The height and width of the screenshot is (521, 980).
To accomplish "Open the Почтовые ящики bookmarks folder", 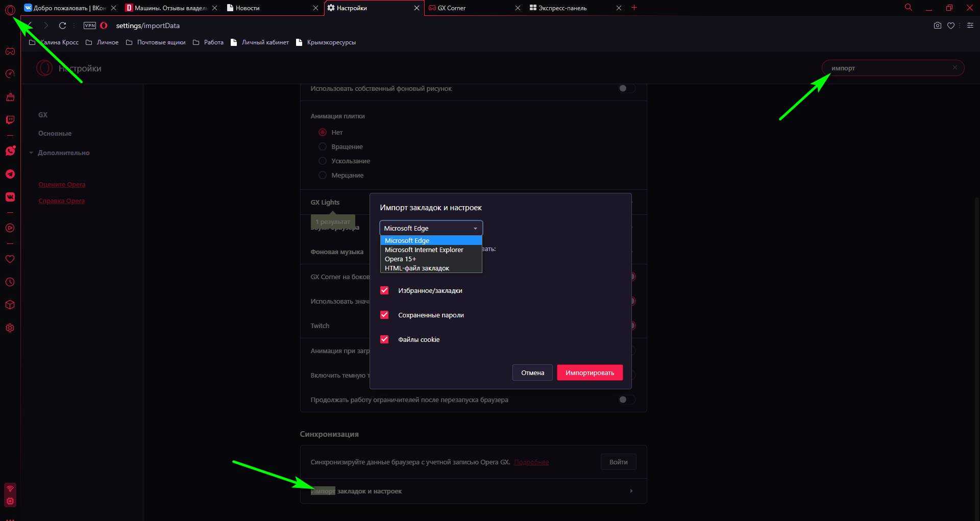I will (156, 42).
